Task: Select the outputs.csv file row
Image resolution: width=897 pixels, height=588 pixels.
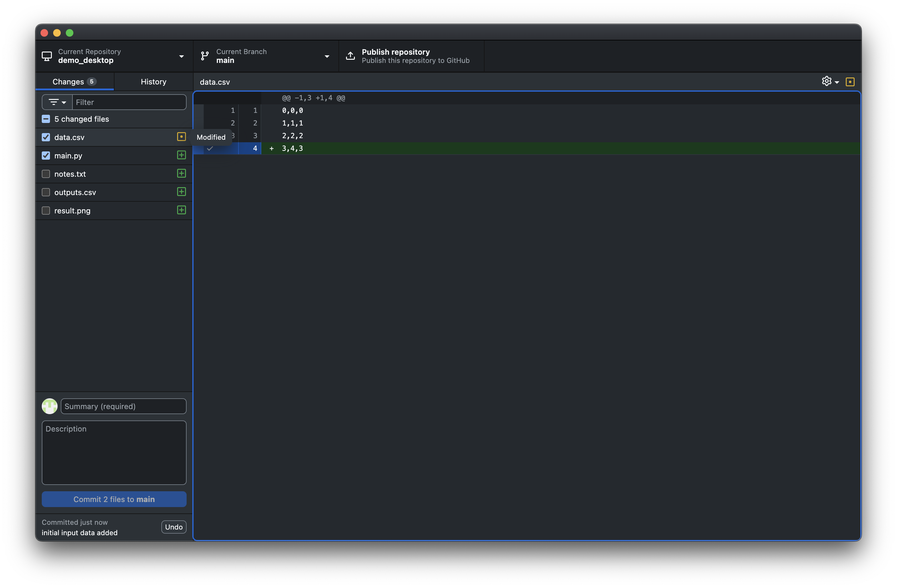Action: (x=114, y=193)
